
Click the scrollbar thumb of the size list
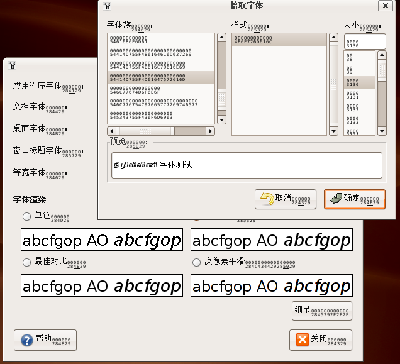coord(382,71)
